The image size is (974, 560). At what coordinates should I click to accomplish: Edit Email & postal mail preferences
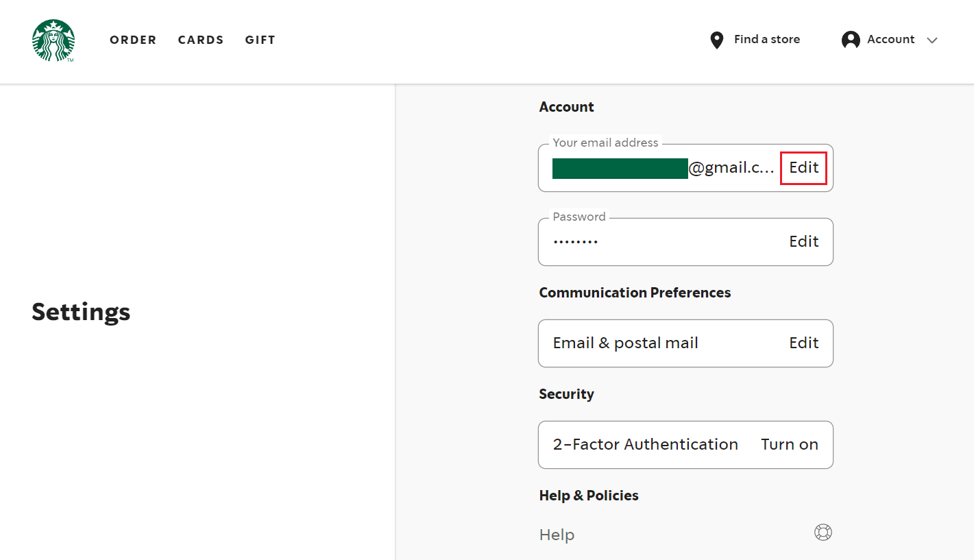coord(804,343)
